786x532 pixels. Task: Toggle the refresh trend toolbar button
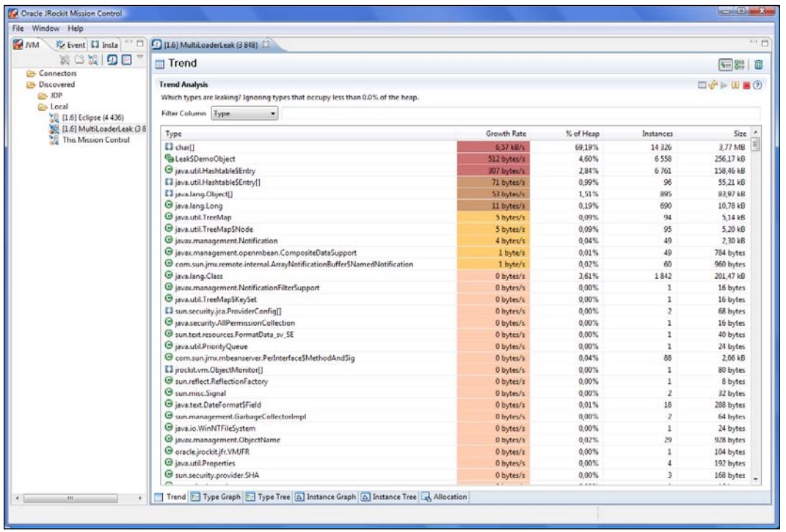725,64
